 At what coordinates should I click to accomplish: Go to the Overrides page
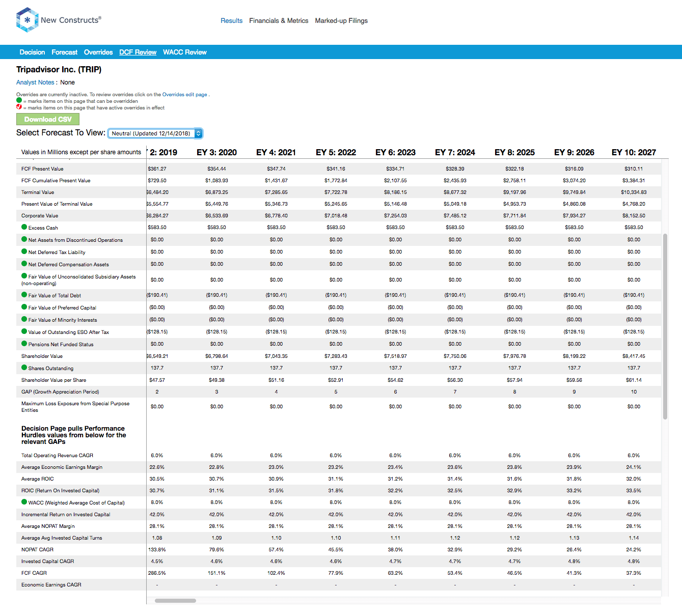click(x=98, y=52)
